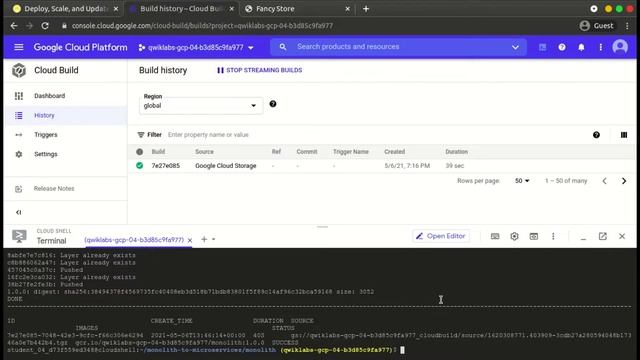The height and width of the screenshot is (360, 640).
Task: Click the browser address bar URL
Action: (x=202, y=26)
